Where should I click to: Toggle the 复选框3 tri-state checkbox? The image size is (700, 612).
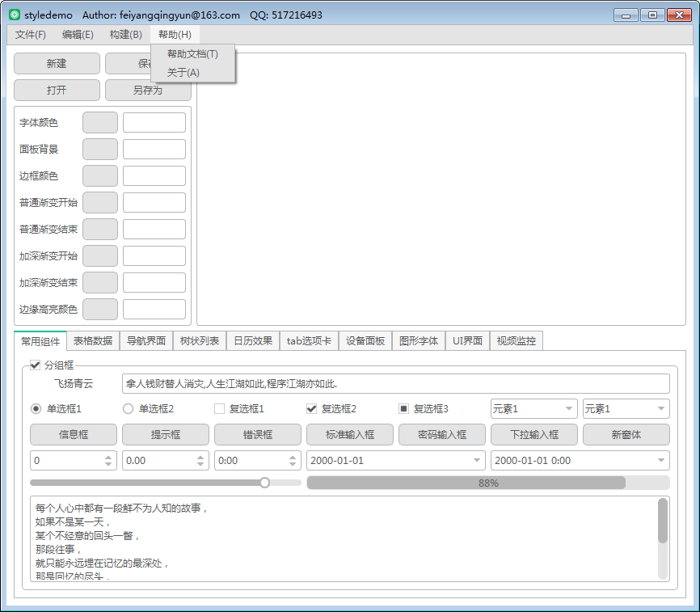[x=404, y=409]
